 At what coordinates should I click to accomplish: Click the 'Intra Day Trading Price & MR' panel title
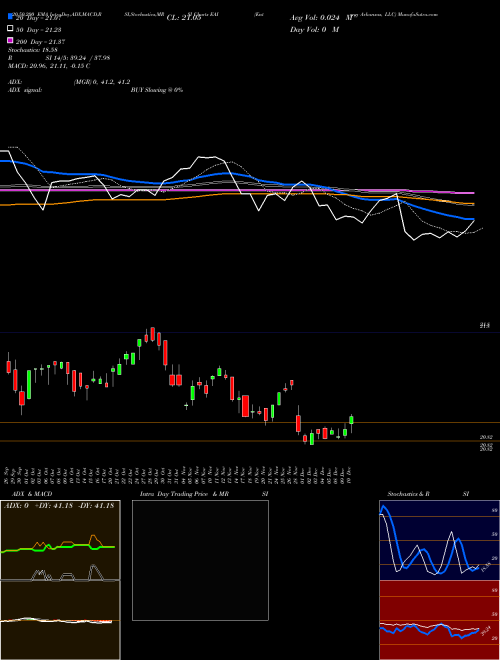coord(184,494)
